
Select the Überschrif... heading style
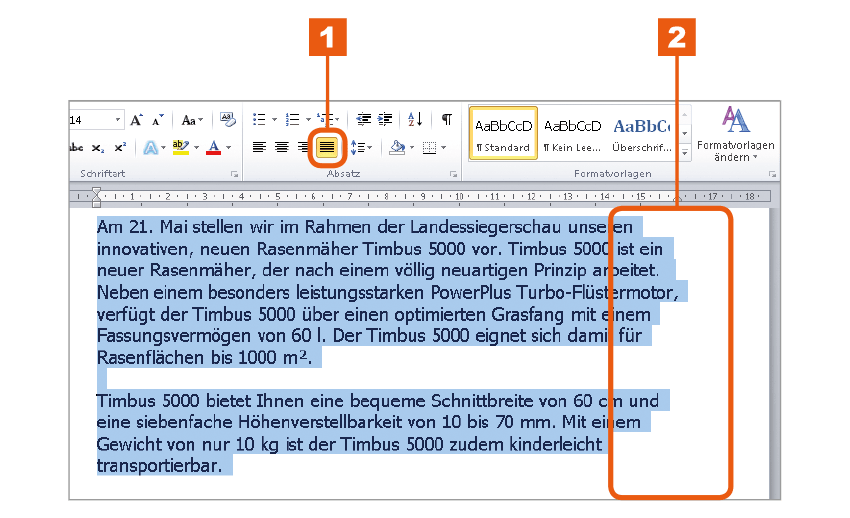641,133
